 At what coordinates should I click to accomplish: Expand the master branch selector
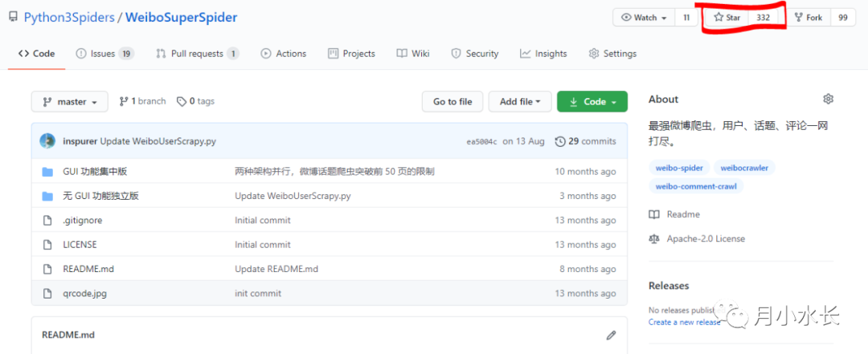point(69,102)
